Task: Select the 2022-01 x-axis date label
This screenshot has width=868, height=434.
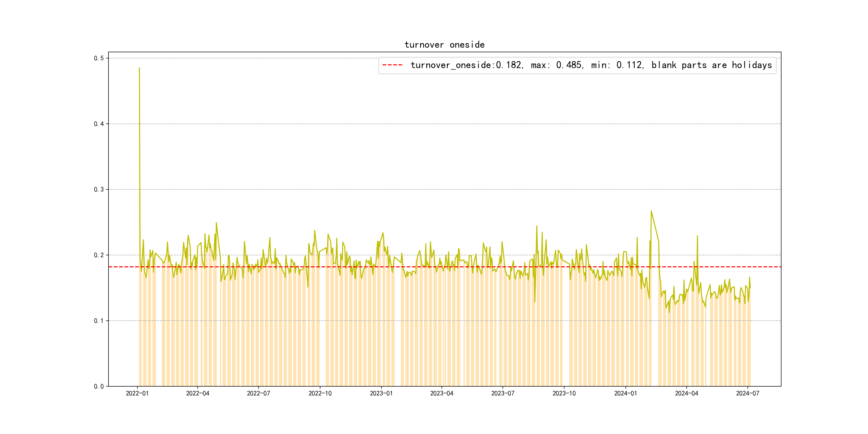Action: coord(137,394)
